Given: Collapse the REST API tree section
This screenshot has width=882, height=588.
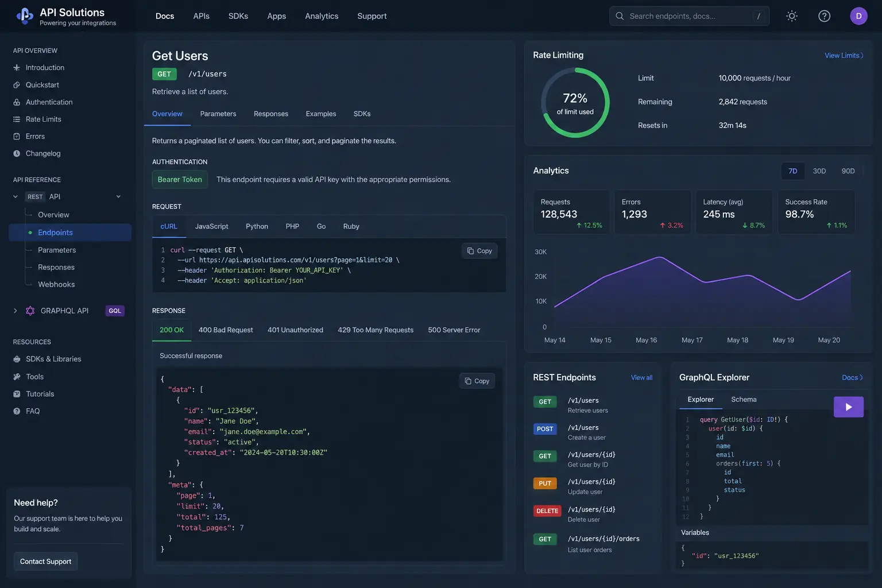Looking at the screenshot, I should [x=16, y=197].
